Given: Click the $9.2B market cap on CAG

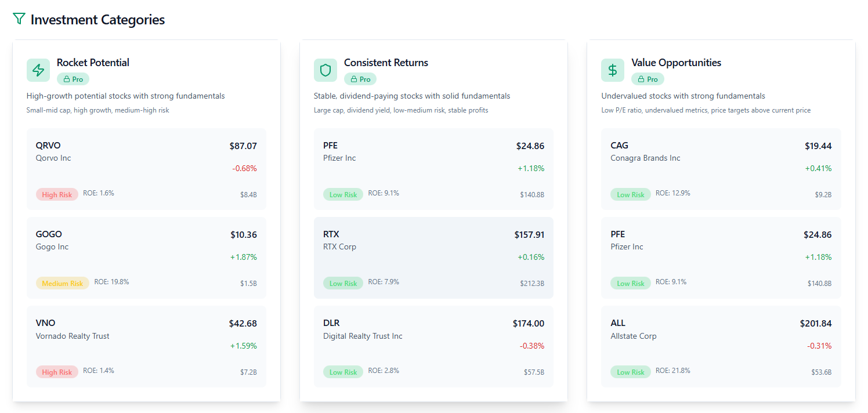Looking at the screenshot, I should 823,195.
